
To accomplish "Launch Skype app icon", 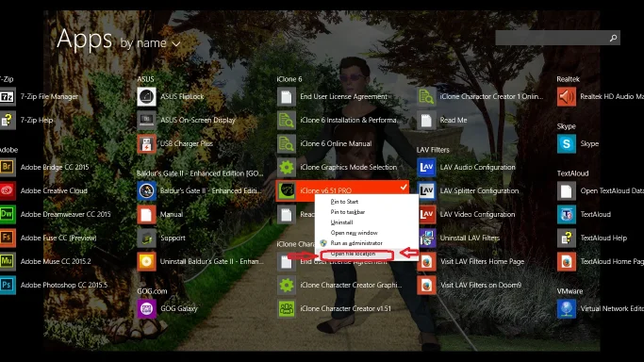I will pyautogui.click(x=567, y=143).
